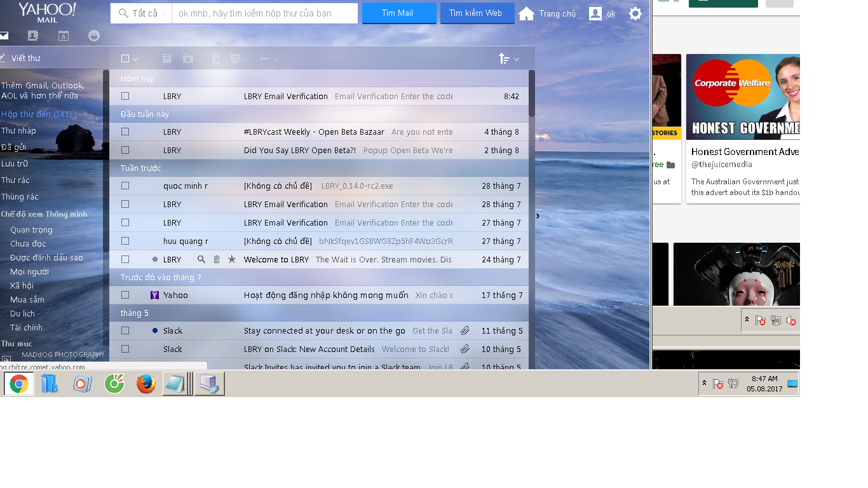Expand the select-all checkbox dropdown arrow
This screenshot has width=868, height=488.
point(136,59)
